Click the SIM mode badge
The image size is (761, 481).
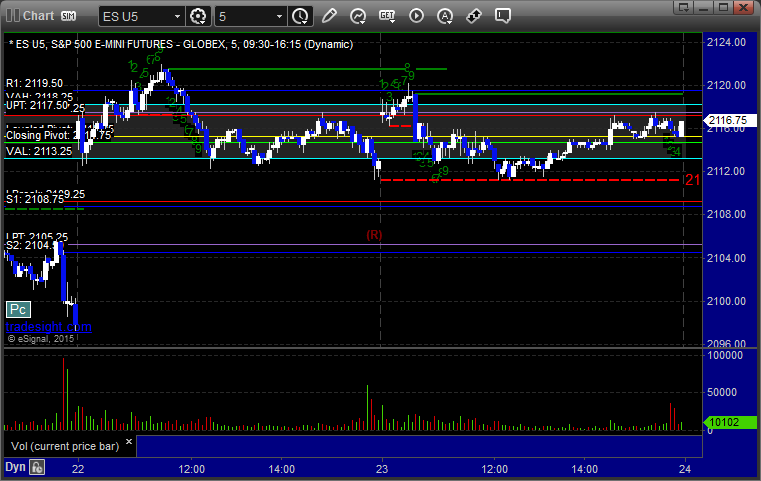(68, 16)
